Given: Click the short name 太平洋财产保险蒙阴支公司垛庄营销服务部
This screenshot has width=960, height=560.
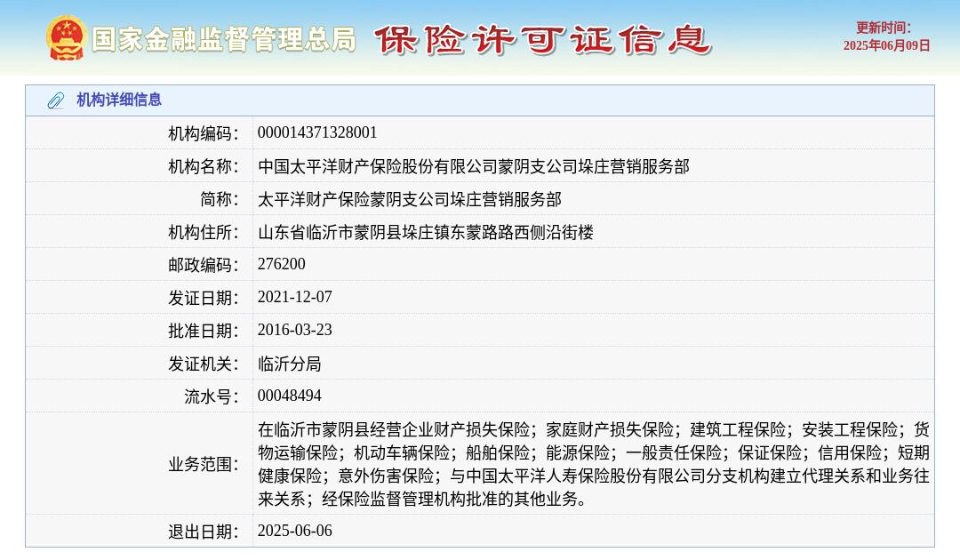Looking at the screenshot, I should (x=410, y=199).
